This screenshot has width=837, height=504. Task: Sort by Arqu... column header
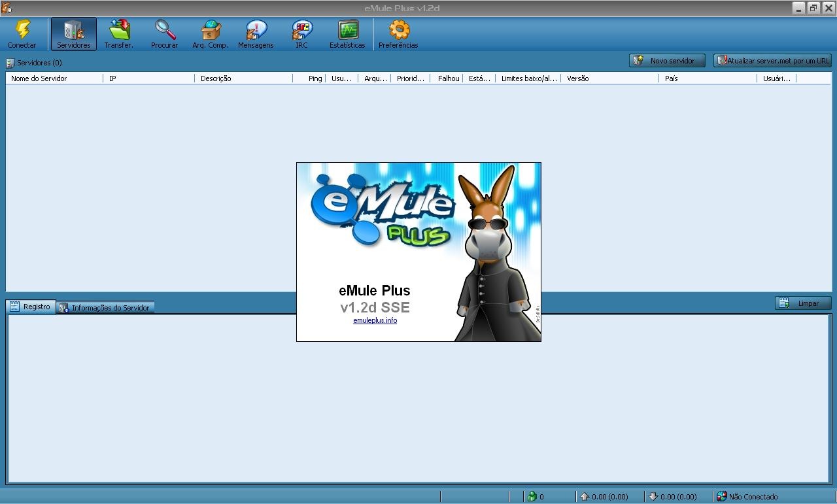(375, 78)
